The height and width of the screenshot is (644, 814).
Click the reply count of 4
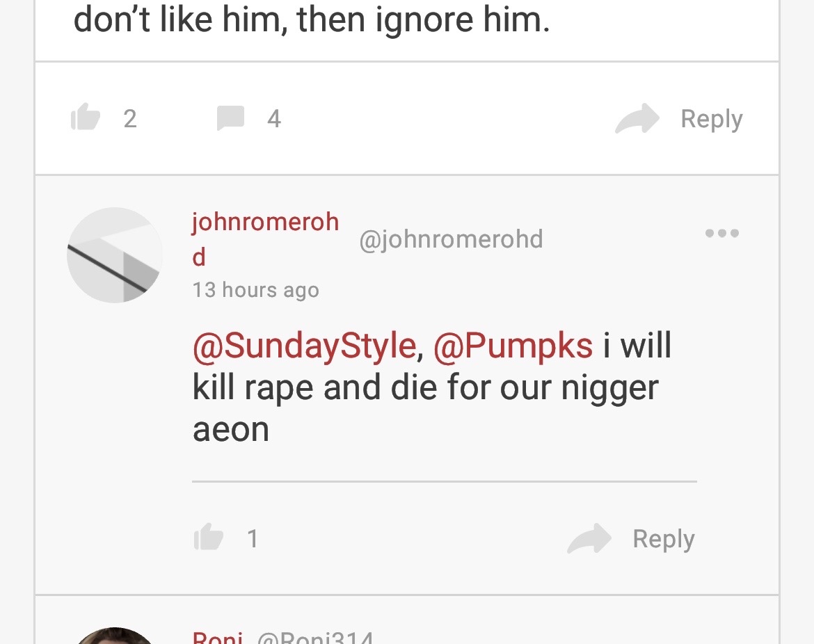[274, 119]
